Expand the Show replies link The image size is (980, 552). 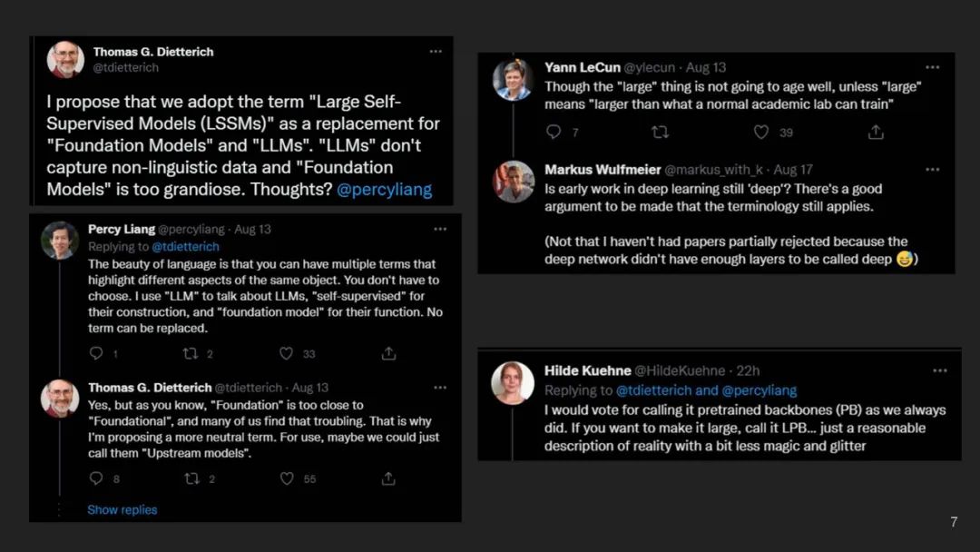pyautogui.click(x=122, y=509)
